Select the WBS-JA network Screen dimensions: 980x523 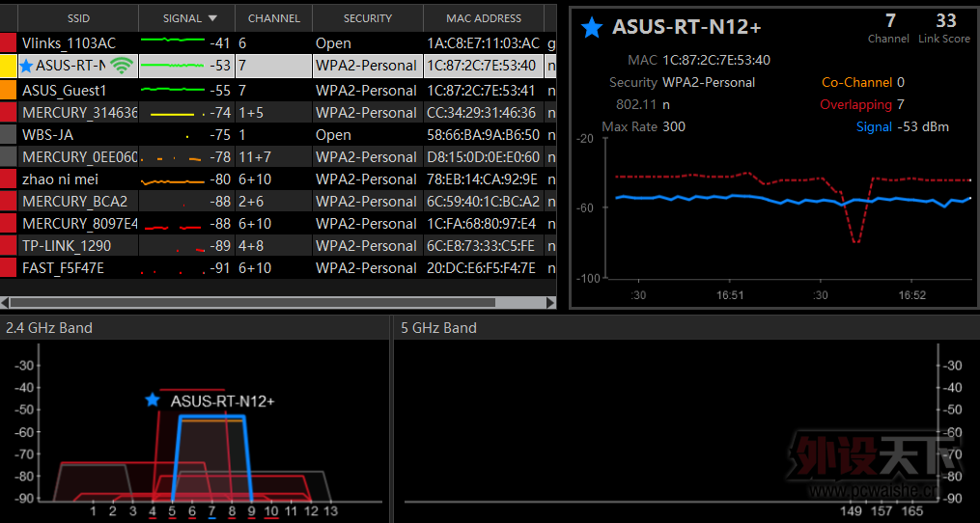point(278,135)
